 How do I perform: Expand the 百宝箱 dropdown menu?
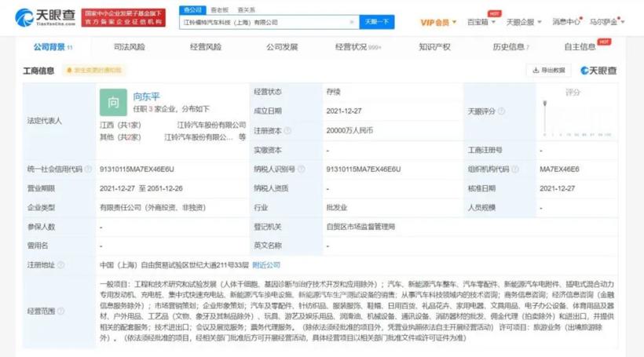click(481, 22)
